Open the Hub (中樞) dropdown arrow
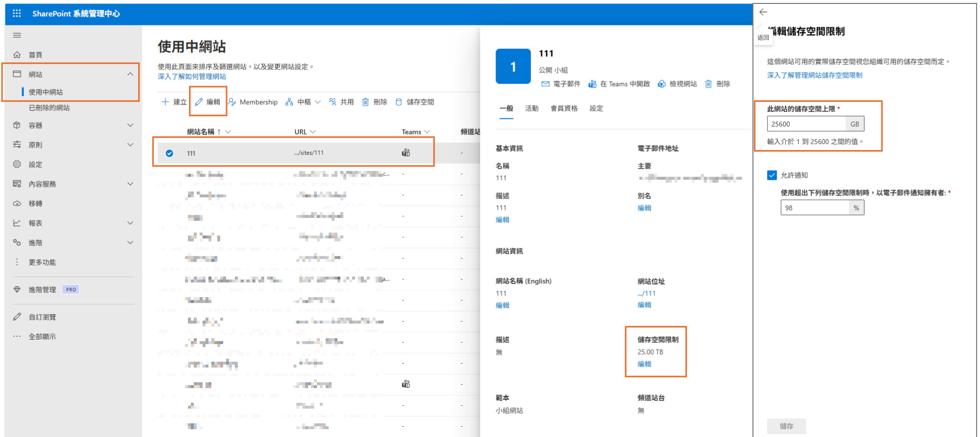Image resolution: width=980 pixels, height=437 pixels. (318, 102)
